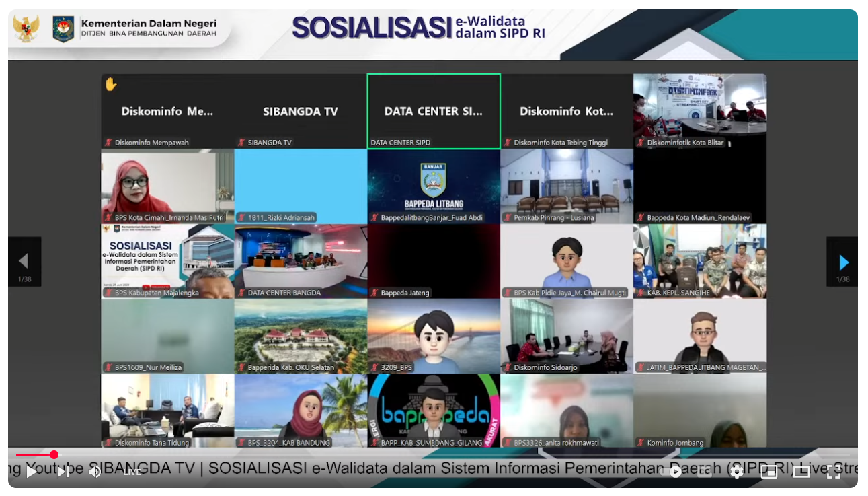This screenshot has width=868, height=496.
Task: Switch to miniplayer mode
Action: click(768, 472)
